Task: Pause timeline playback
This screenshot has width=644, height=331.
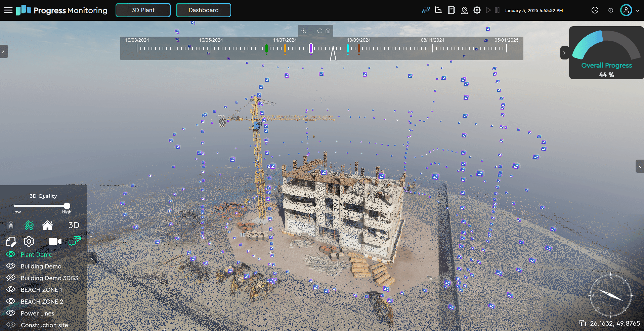Action: pos(497,10)
